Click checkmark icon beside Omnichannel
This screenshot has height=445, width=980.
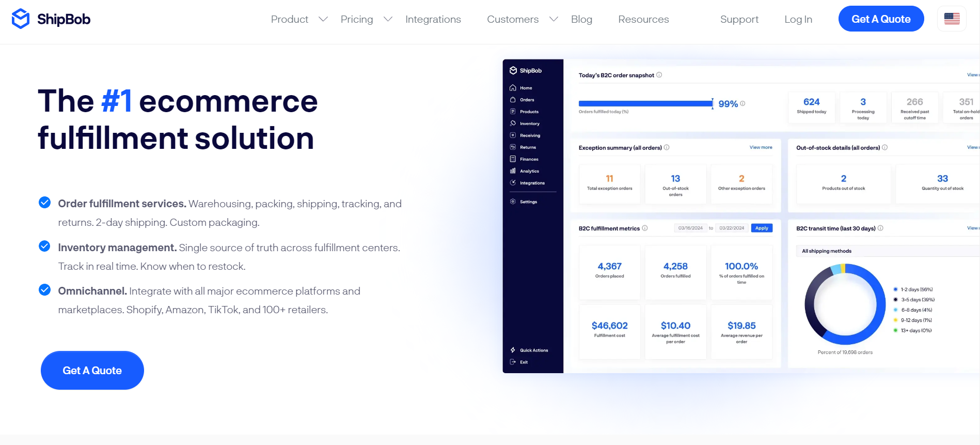[45, 290]
